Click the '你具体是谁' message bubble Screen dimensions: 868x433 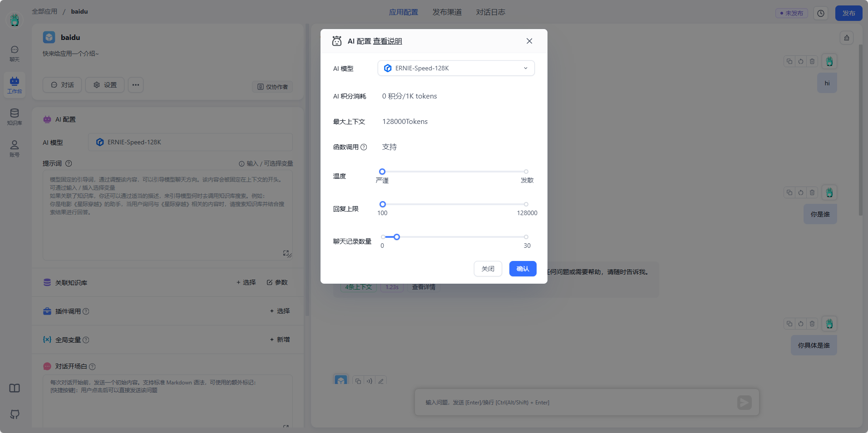814,345
